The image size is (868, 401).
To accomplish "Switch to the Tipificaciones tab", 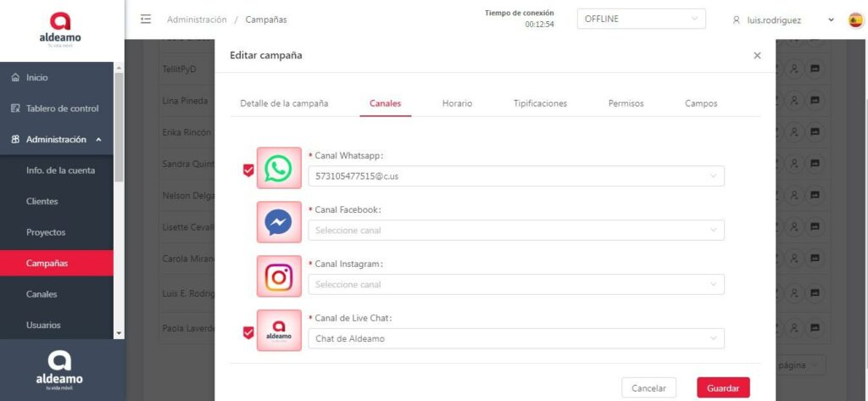I will pyautogui.click(x=540, y=103).
